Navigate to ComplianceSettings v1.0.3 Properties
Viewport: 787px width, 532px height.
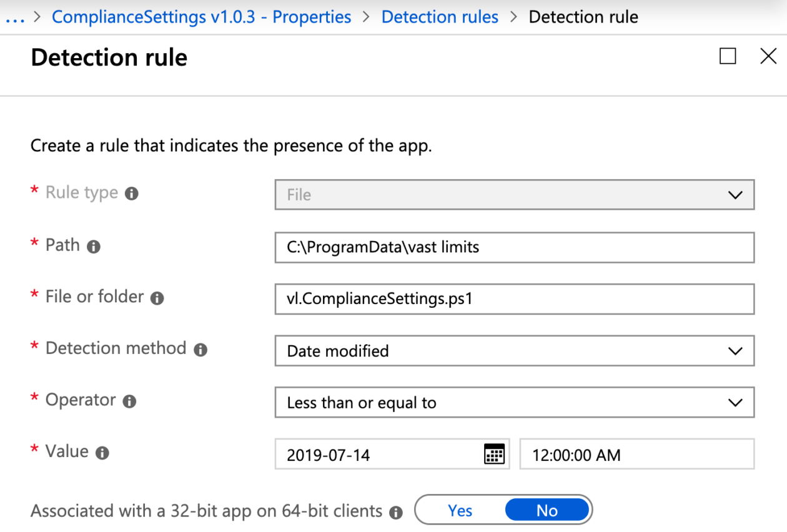pyautogui.click(x=201, y=17)
